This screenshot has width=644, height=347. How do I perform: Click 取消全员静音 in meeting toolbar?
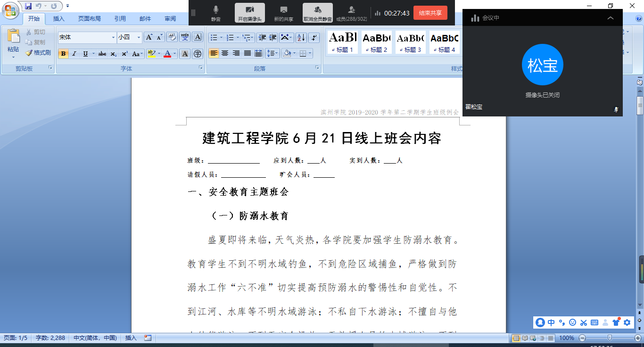click(x=317, y=13)
